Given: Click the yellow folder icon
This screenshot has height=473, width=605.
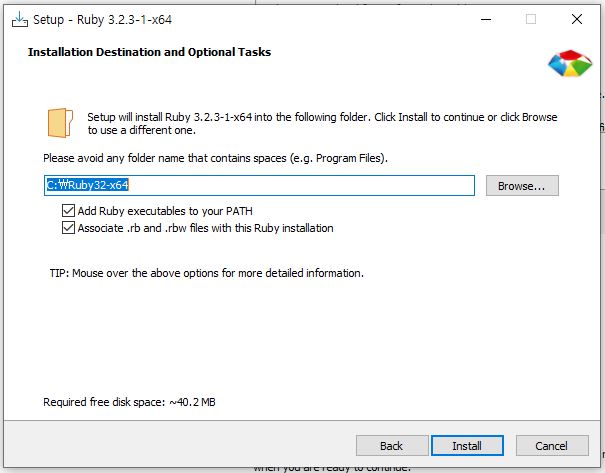Looking at the screenshot, I should click(x=60, y=123).
